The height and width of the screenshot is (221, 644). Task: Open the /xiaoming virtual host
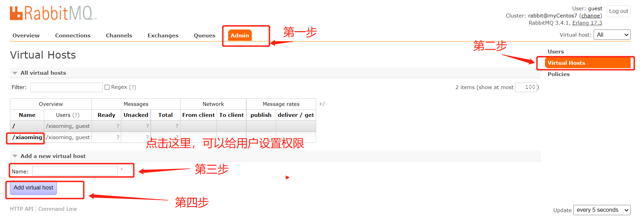click(27, 137)
